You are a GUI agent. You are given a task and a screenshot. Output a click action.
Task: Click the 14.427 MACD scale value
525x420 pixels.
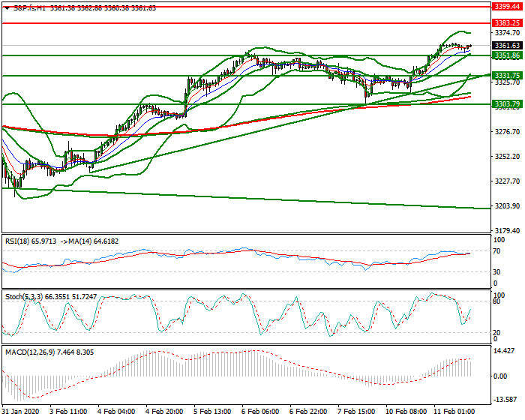(x=505, y=351)
